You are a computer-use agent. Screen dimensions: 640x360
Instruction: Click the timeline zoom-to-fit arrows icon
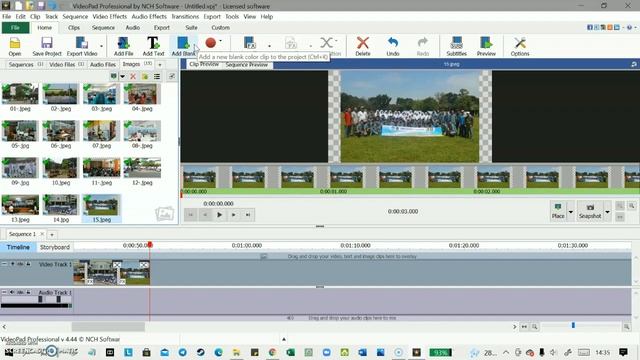[524, 327]
